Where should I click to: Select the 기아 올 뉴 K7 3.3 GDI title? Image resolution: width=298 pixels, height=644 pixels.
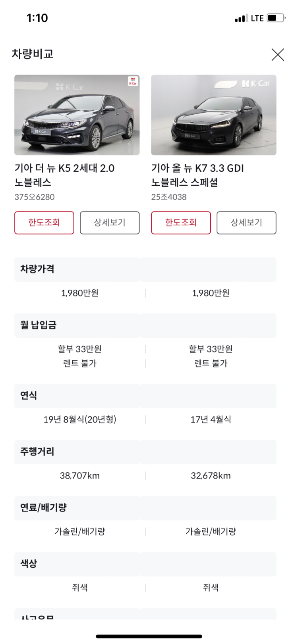click(x=197, y=175)
